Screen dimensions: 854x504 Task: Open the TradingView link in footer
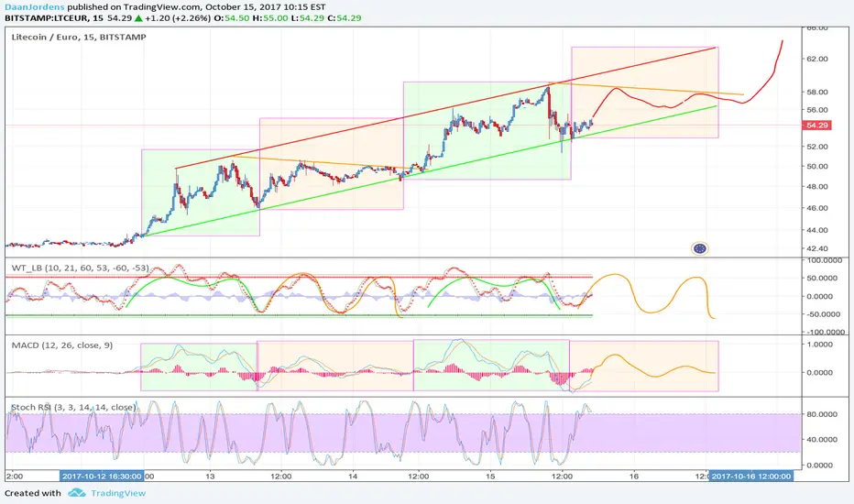118,493
